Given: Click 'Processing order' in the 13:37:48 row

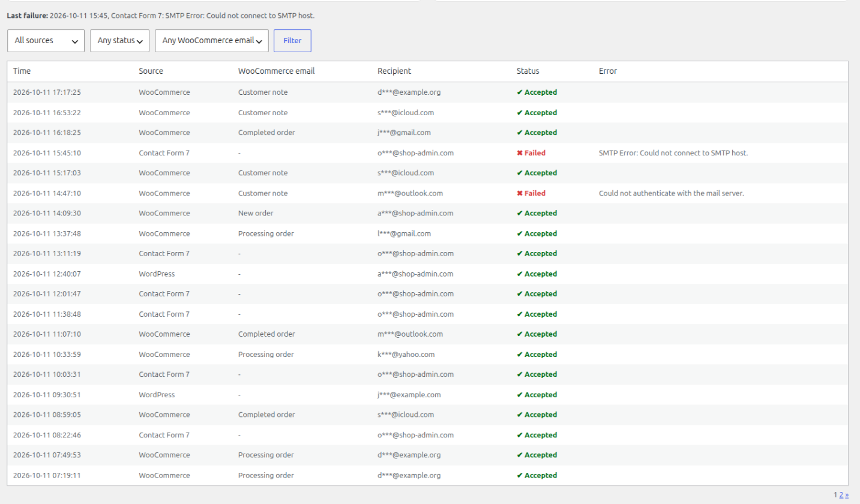Looking at the screenshot, I should pyautogui.click(x=266, y=233).
